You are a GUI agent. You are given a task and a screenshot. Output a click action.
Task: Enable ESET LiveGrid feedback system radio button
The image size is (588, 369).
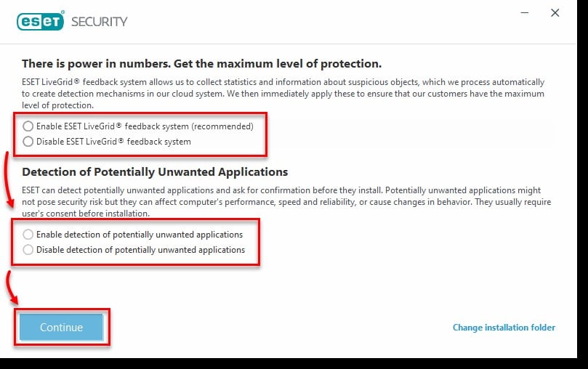coord(28,126)
